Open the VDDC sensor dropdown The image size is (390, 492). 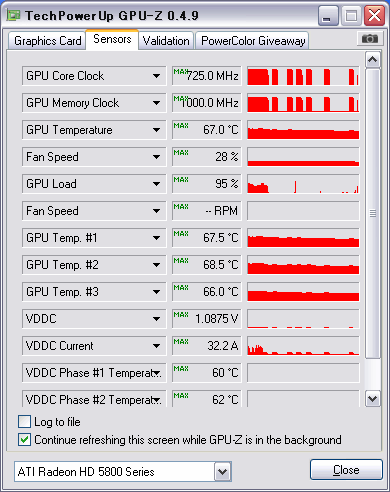click(x=94, y=319)
